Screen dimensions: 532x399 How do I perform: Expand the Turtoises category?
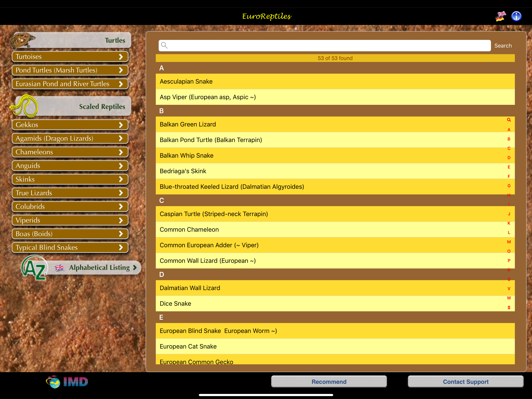click(70, 56)
